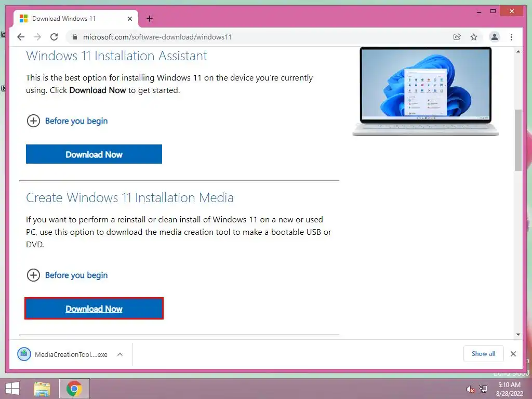The image size is (532, 399).
Task: Open the Chrome profile avatar
Action: 495,37
